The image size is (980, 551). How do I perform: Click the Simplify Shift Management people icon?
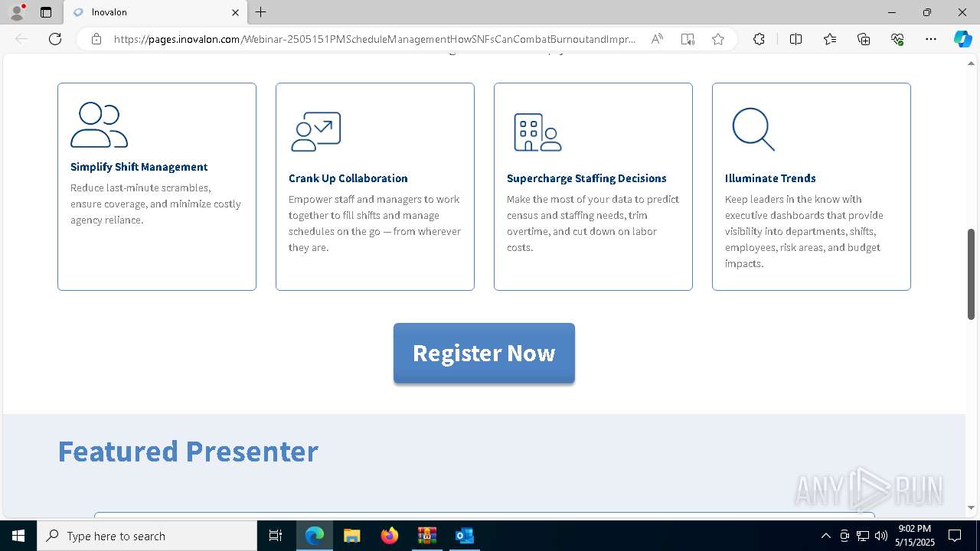pos(100,125)
